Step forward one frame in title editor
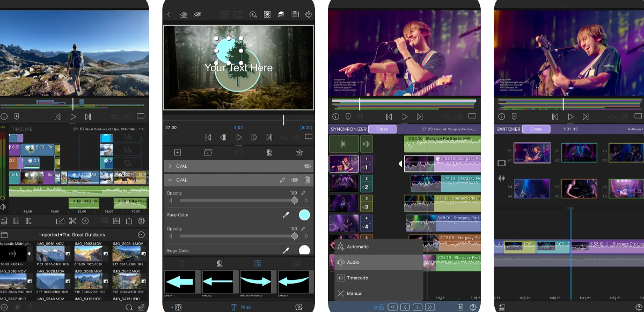The image size is (644, 312). pos(254,137)
